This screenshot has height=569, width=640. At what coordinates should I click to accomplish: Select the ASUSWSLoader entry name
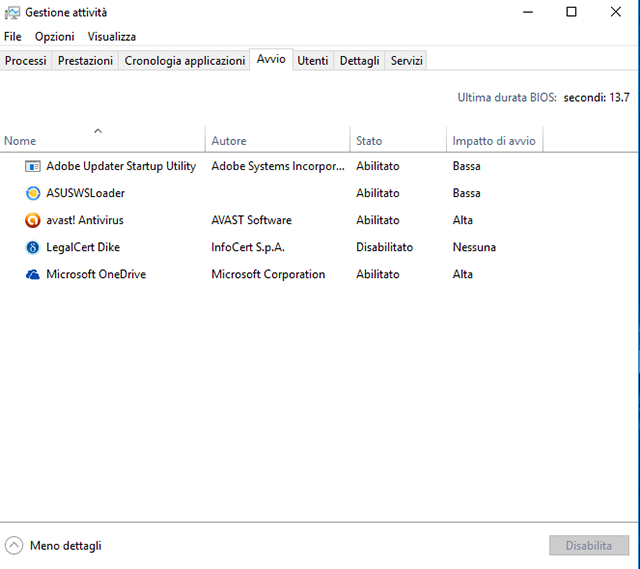point(85,193)
